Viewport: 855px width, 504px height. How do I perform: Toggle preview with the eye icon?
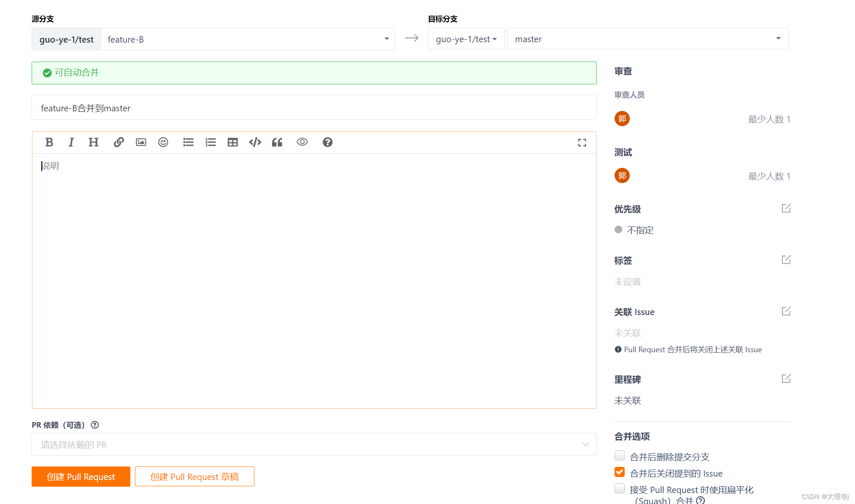click(x=302, y=142)
